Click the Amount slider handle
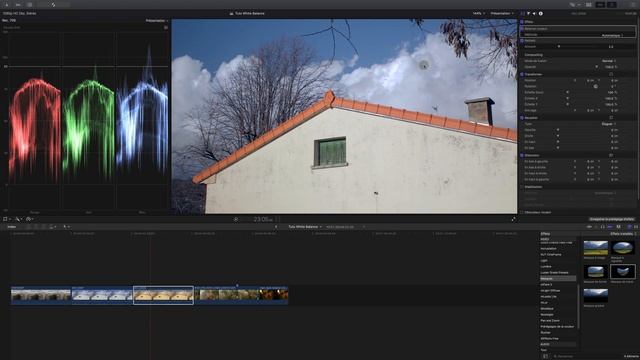Image resolution: width=640 pixels, height=360 pixels. pyautogui.click(x=559, y=47)
